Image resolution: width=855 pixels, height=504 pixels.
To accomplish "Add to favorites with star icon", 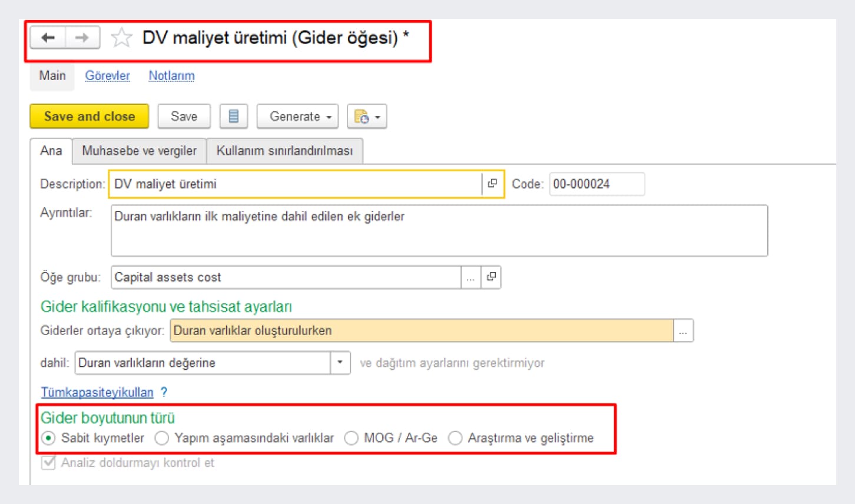I will pyautogui.click(x=121, y=38).
